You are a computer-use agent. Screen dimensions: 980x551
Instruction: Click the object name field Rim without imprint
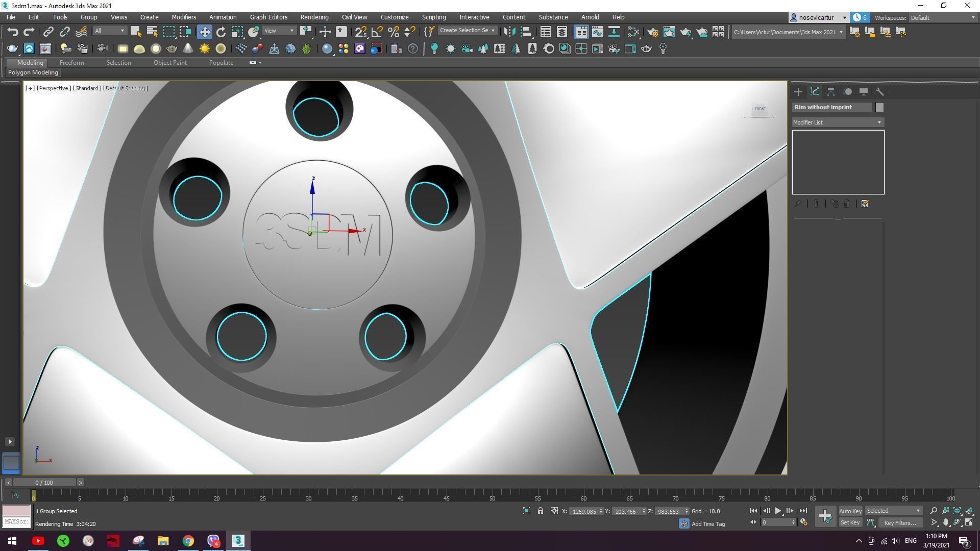tap(832, 107)
